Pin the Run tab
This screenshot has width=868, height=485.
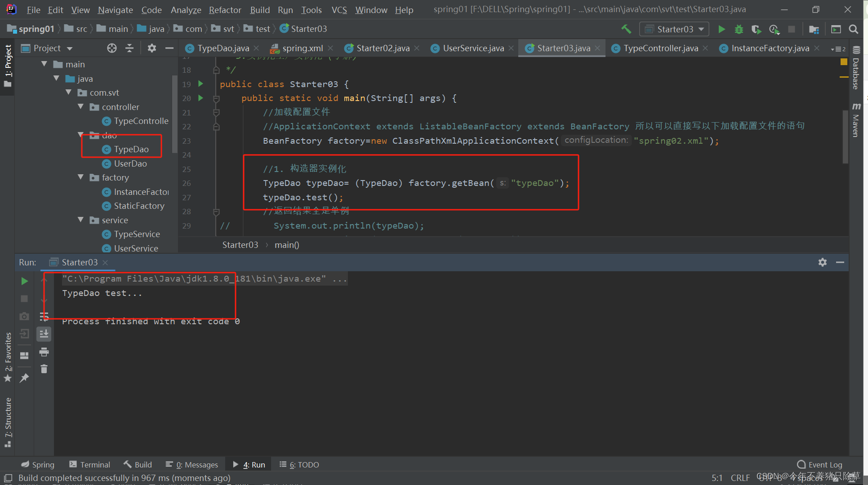(25, 378)
